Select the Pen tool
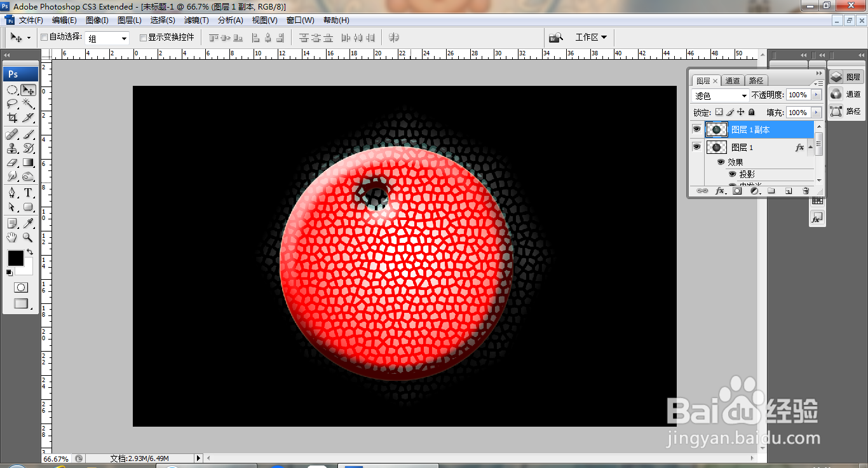Image resolution: width=868 pixels, height=468 pixels. point(12,193)
